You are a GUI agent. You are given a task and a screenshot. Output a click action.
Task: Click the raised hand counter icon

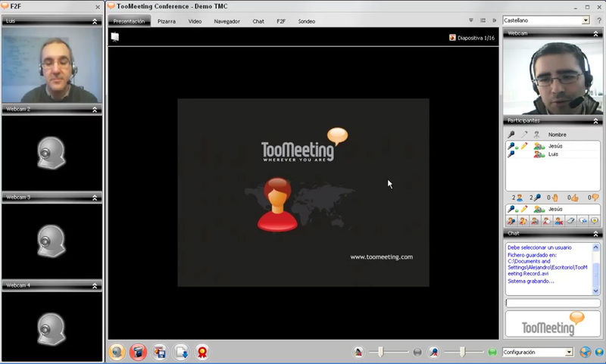click(x=554, y=198)
